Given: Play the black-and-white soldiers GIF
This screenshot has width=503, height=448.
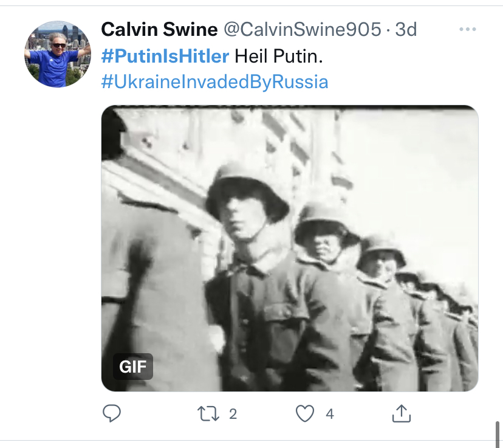Looking at the screenshot, I should click(289, 249).
